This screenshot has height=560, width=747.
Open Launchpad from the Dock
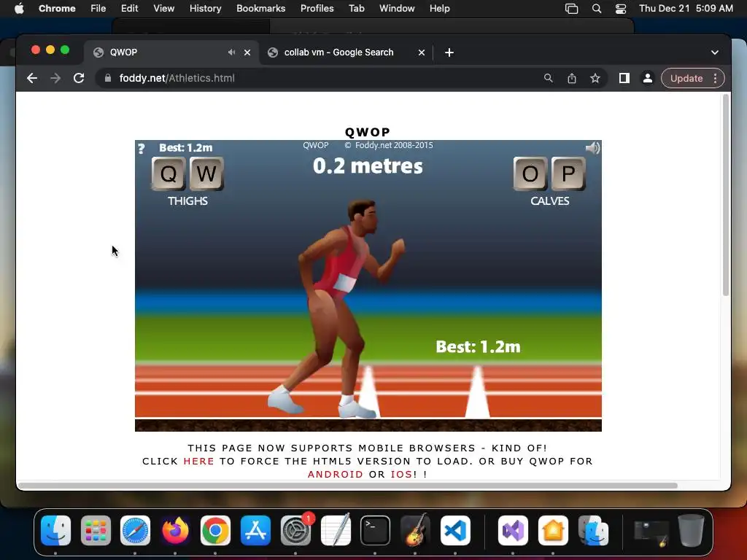coord(96,530)
